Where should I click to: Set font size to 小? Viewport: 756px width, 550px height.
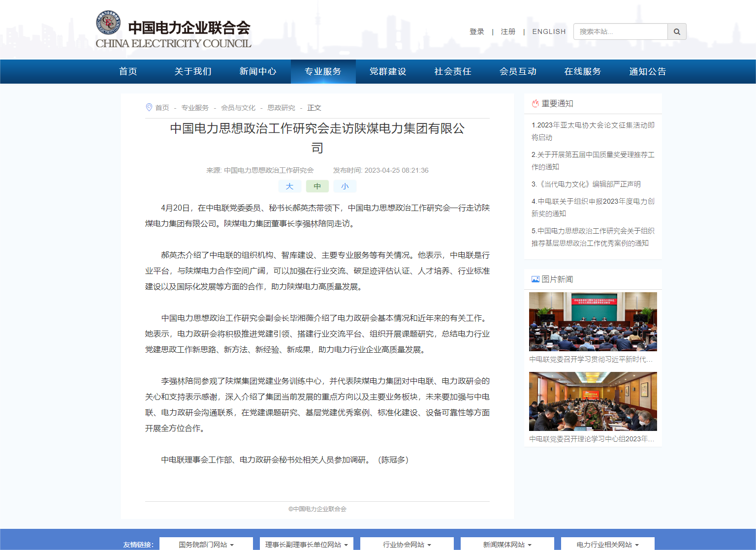345,186
